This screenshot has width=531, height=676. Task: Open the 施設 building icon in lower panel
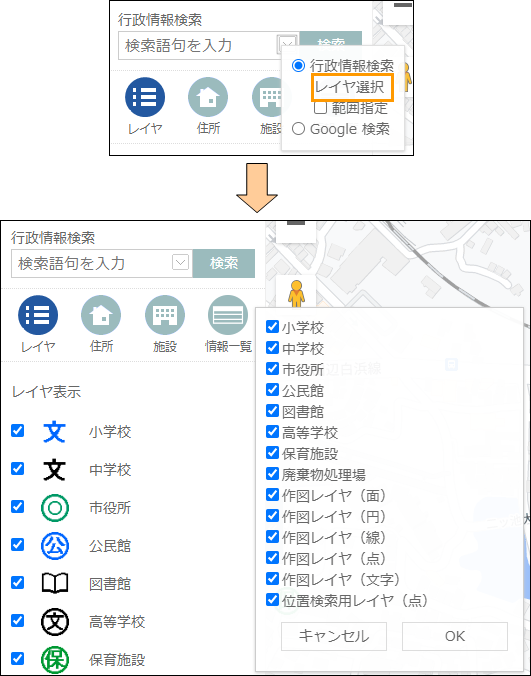[165, 315]
